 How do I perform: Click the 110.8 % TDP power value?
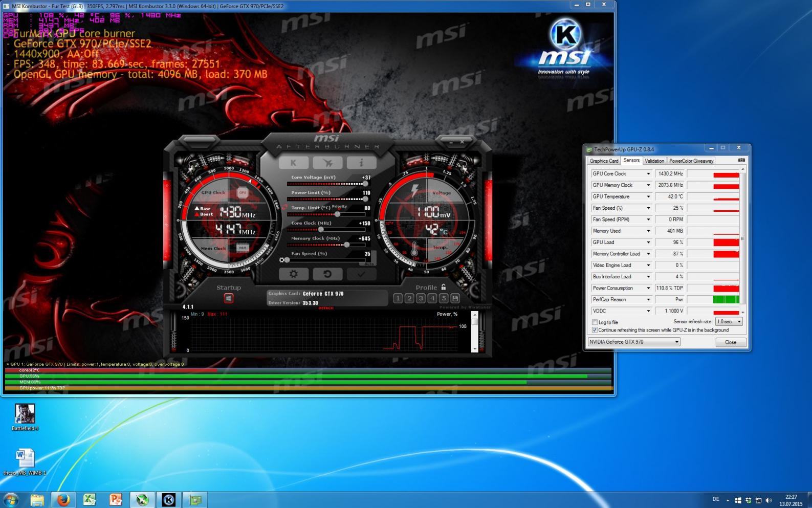(x=670, y=288)
